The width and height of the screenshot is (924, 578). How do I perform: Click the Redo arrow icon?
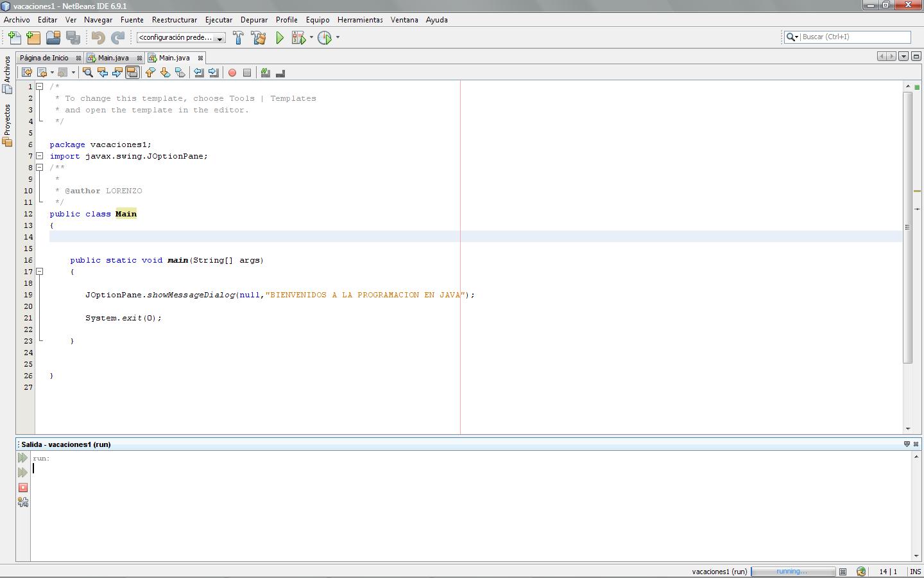[118, 38]
